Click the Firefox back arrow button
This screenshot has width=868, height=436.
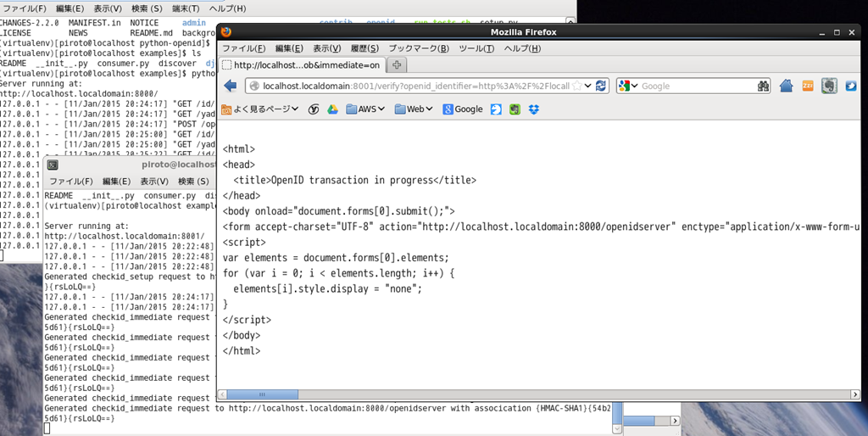230,86
